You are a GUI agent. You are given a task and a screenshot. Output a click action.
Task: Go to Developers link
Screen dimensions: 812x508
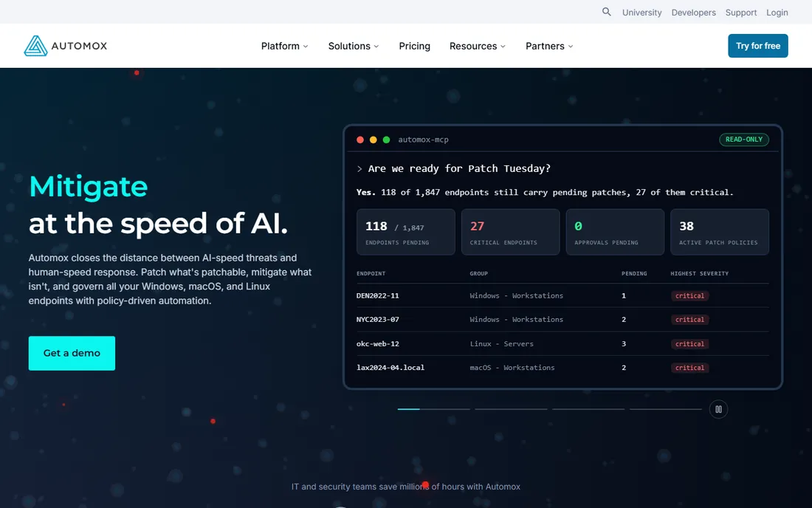pyautogui.click(x=693, y=13)
